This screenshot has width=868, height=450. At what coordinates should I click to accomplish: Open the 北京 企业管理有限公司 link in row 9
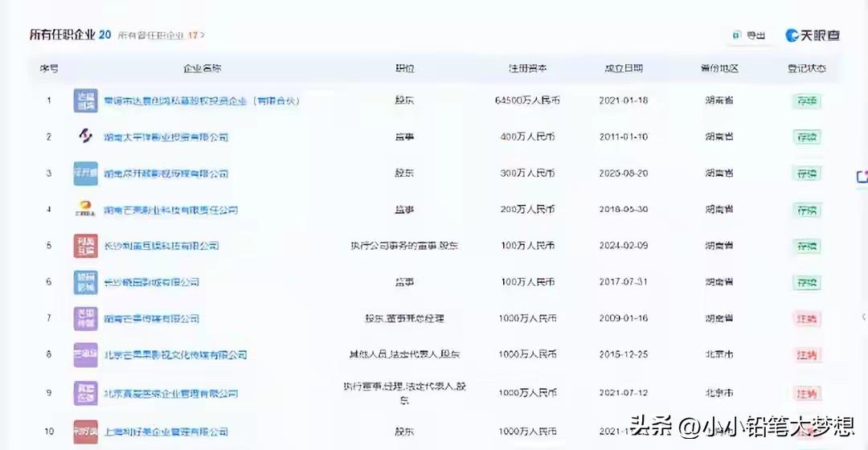pyautogui.click(x=171, y=394)
